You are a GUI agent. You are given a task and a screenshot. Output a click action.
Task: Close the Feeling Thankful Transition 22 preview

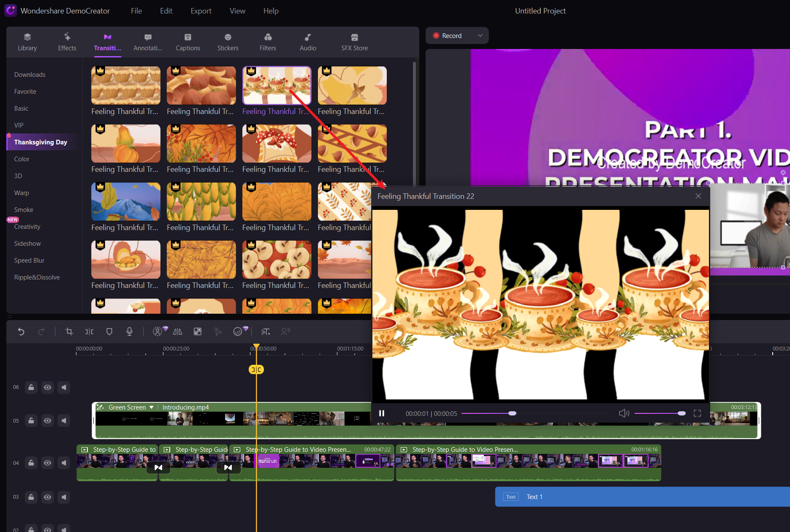[698, 196]
